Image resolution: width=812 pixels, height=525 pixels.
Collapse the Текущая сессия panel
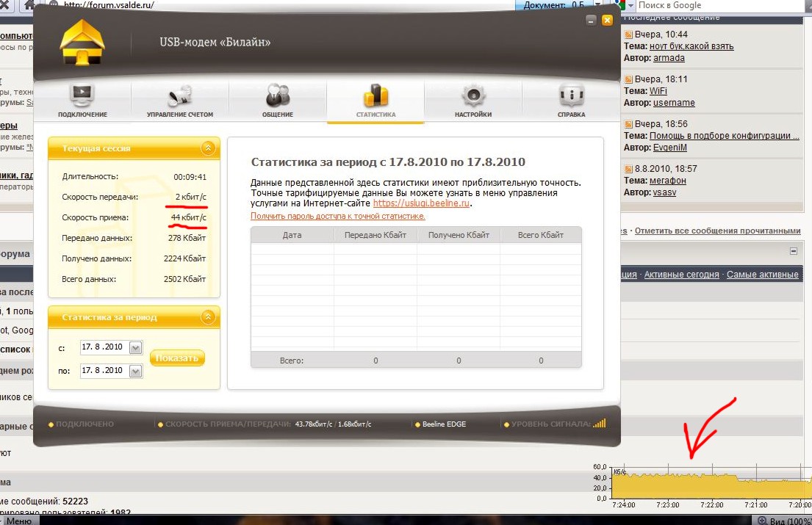tap(207, 148)
